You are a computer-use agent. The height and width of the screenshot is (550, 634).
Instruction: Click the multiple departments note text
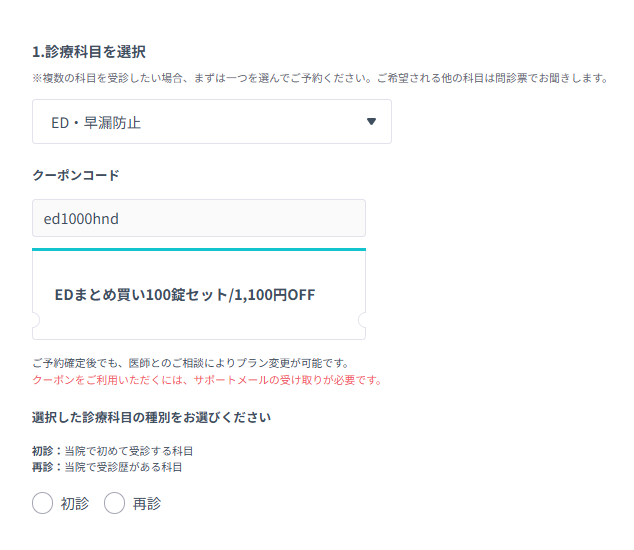tap(320, 78)
